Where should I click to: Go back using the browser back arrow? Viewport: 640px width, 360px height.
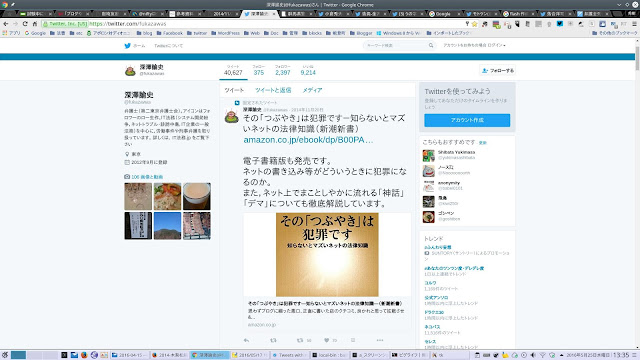coord(6,24)
